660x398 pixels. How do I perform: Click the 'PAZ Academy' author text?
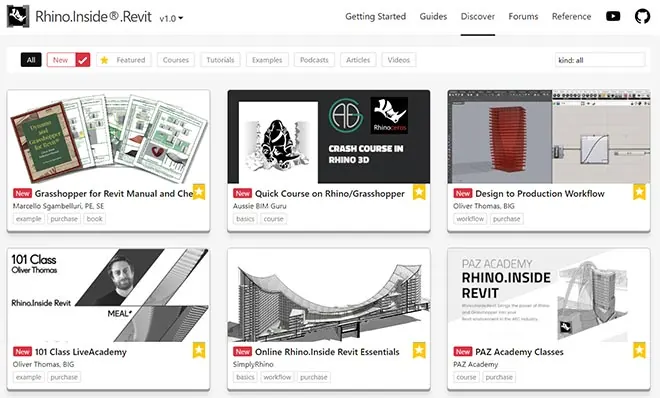pos(476,364)
